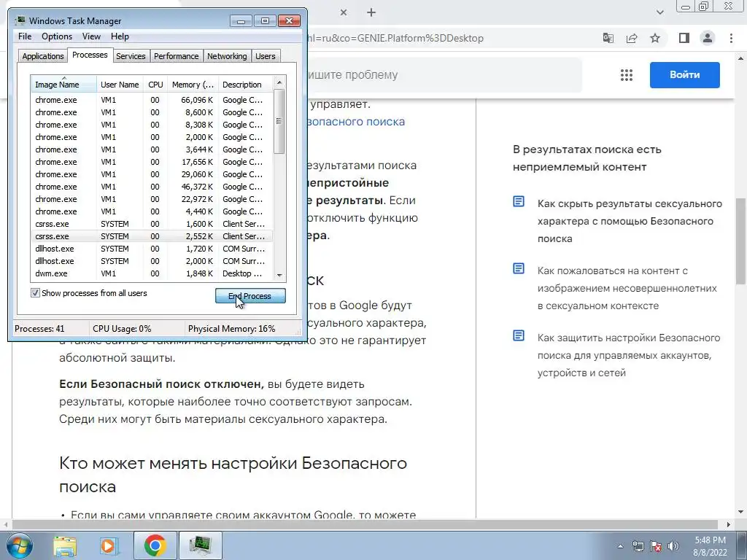
Task: Select the csrss.exe row using 1,600 K
Action: click(x=152, y=224)
